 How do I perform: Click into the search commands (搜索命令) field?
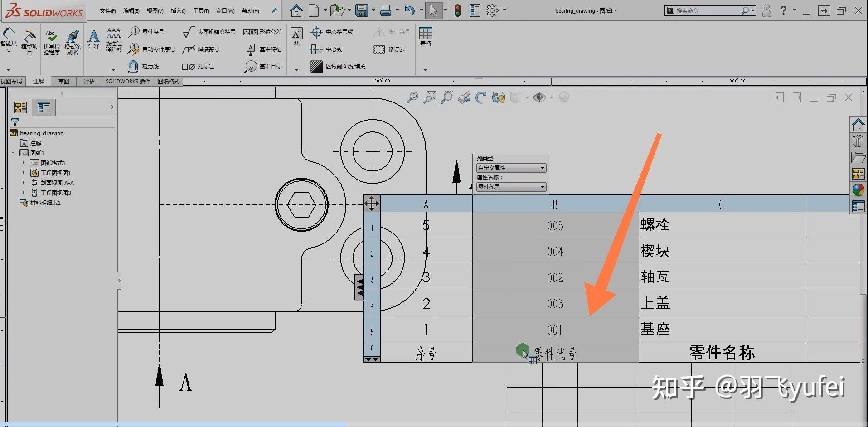(708, 10)
